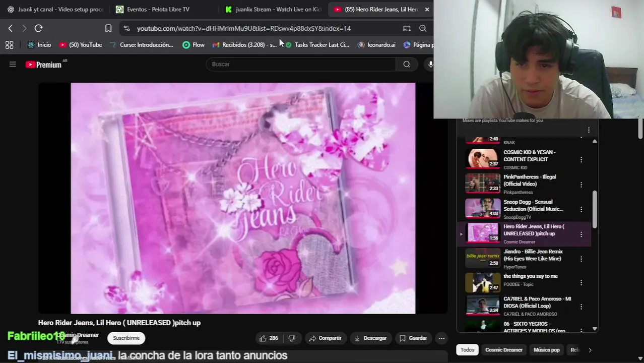
Task: Open the apps grid icon in bookmarks bar
Action: (9, 45)
